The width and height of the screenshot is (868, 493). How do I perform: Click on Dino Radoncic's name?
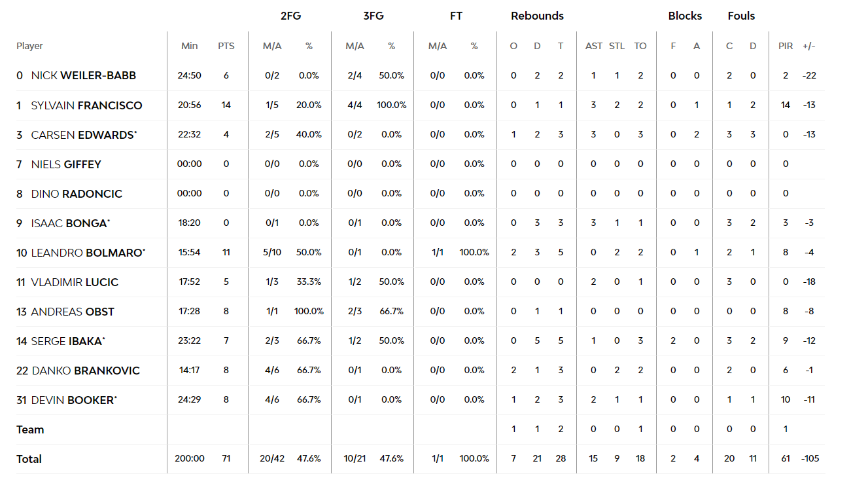(77, 194)
